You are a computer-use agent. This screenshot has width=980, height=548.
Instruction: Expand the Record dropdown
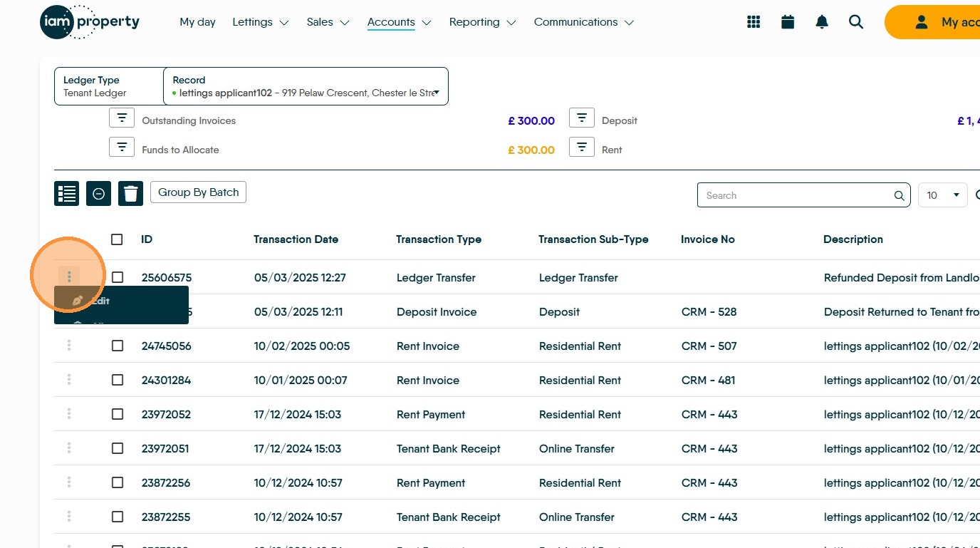point(436,93)
